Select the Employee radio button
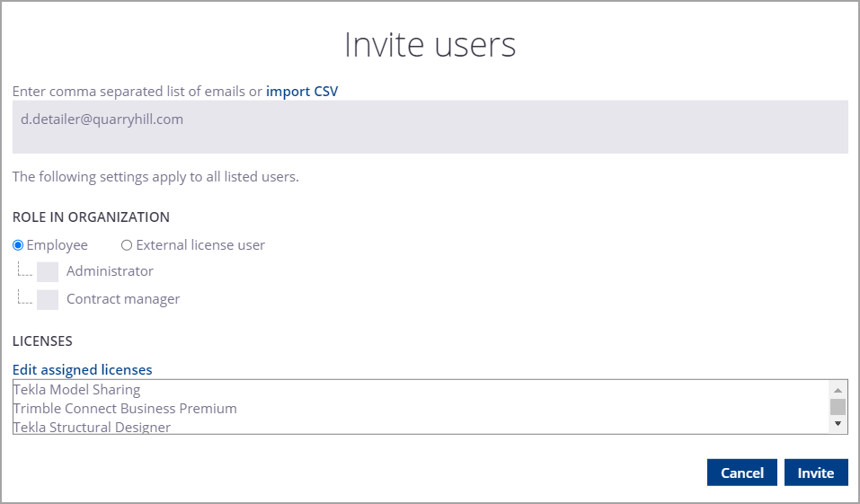 pyautogui.click(x=18, y=245)
